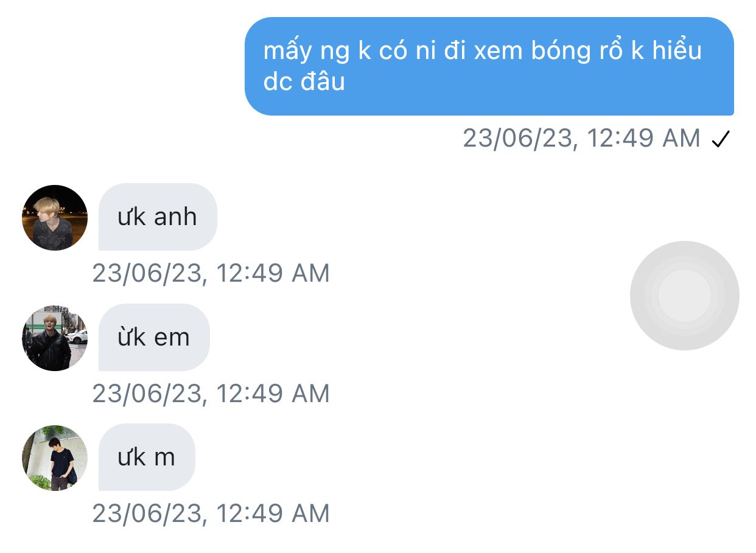Click the timestamp below "ưk m"
Screen dimensions: 756x553
(211, 513)
